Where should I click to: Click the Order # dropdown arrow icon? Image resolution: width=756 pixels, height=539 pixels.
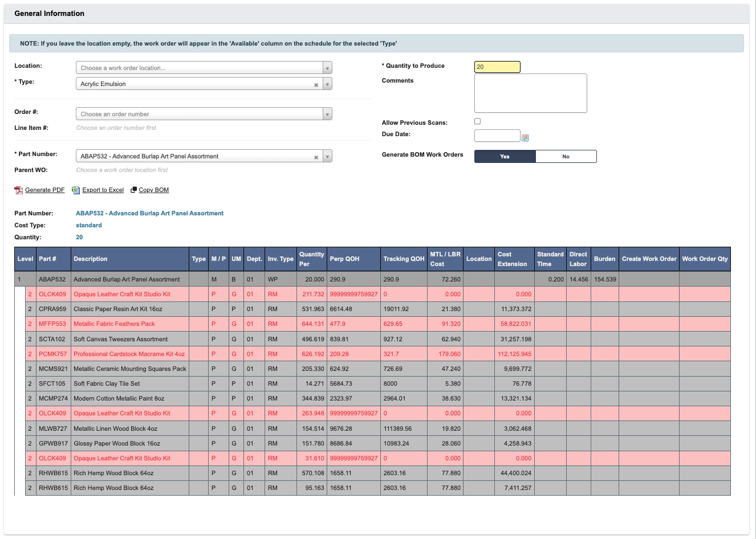[327, 113]
